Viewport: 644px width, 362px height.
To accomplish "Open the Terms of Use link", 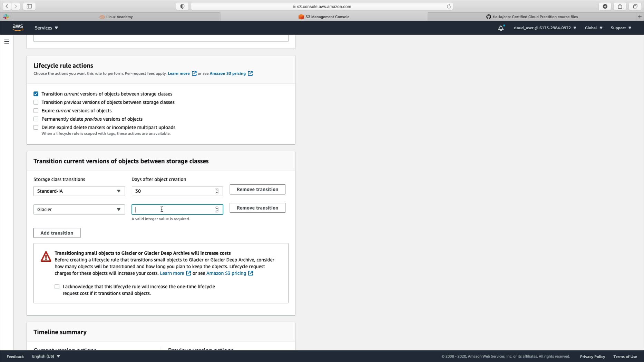I will pos(625,356).
